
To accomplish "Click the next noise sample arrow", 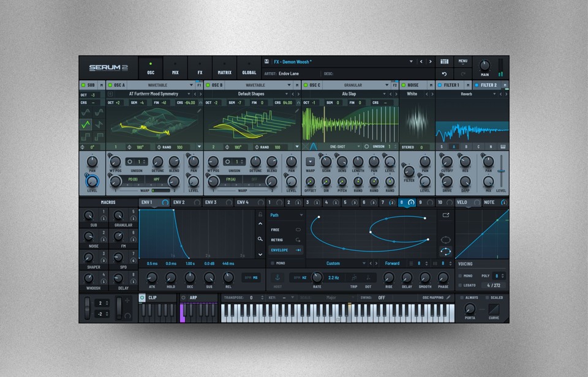I will (x=432, y=94).
